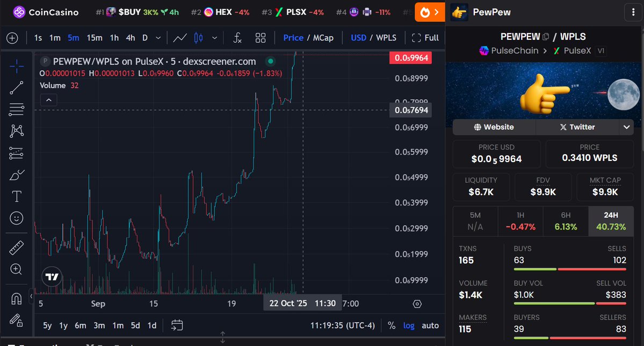644x346 pixels.
Task: Select the 4h timeframe
Action: (130, 38)
